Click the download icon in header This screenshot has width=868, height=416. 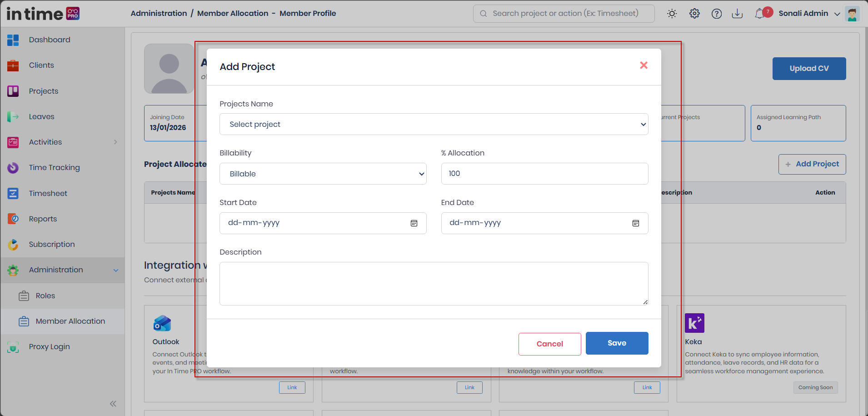tap(737, 14)
